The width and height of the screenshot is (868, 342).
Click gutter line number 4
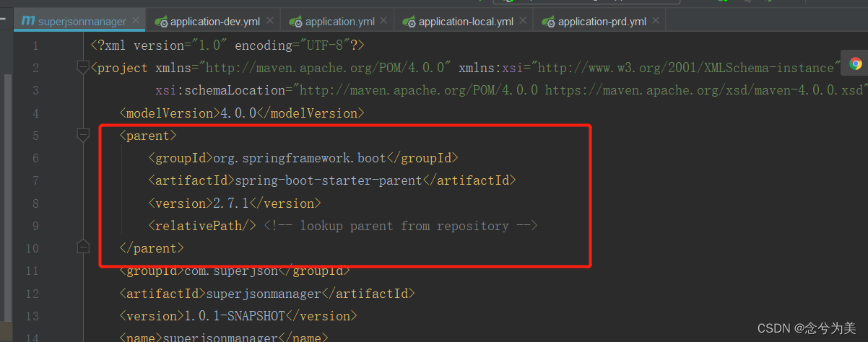35,113
